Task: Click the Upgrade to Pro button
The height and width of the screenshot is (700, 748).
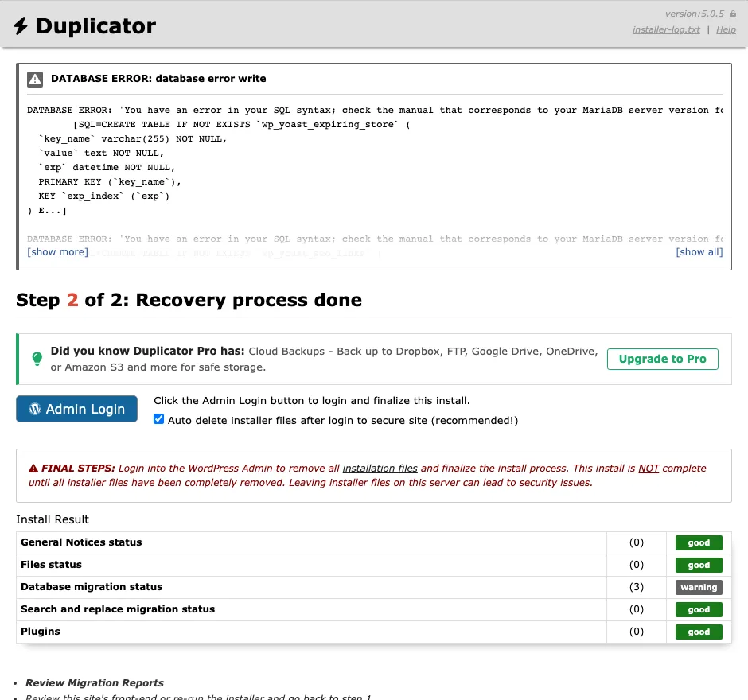Action: tap(662, 359)
